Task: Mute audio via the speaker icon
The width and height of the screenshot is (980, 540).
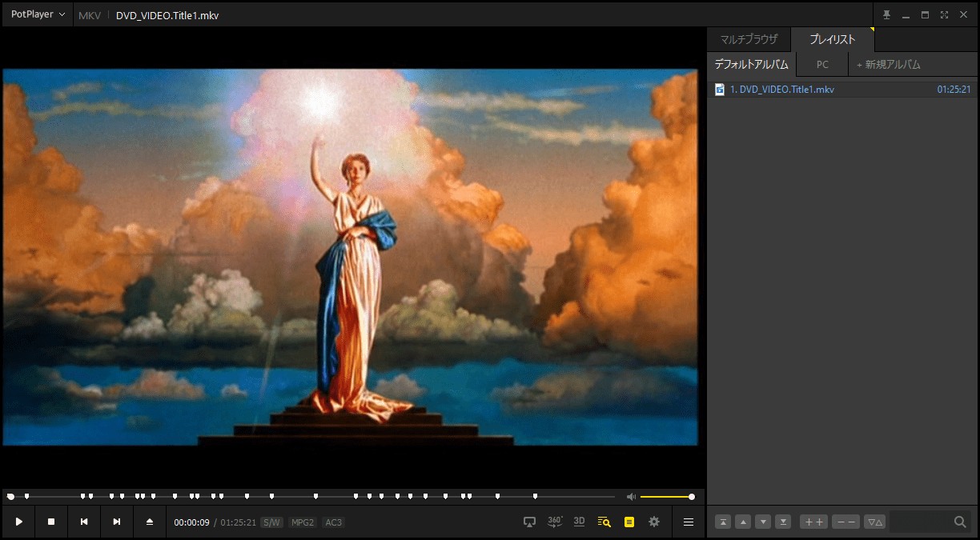Action: pyautogui.click(x=631, y=497)
